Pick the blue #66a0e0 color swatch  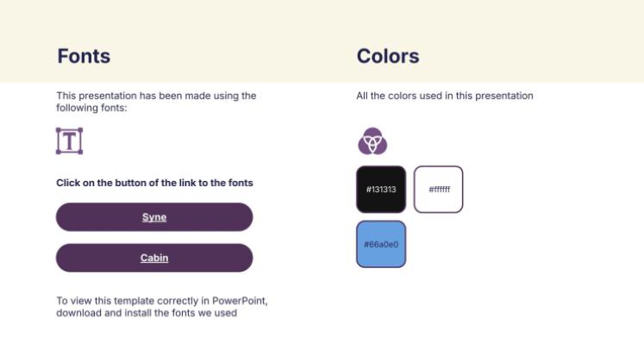pos(380,244)
